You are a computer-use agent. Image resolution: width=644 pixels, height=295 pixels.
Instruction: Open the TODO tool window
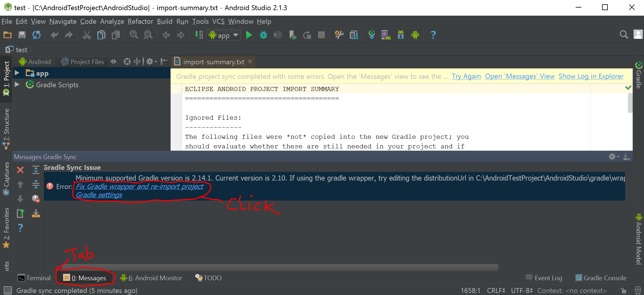208,278
